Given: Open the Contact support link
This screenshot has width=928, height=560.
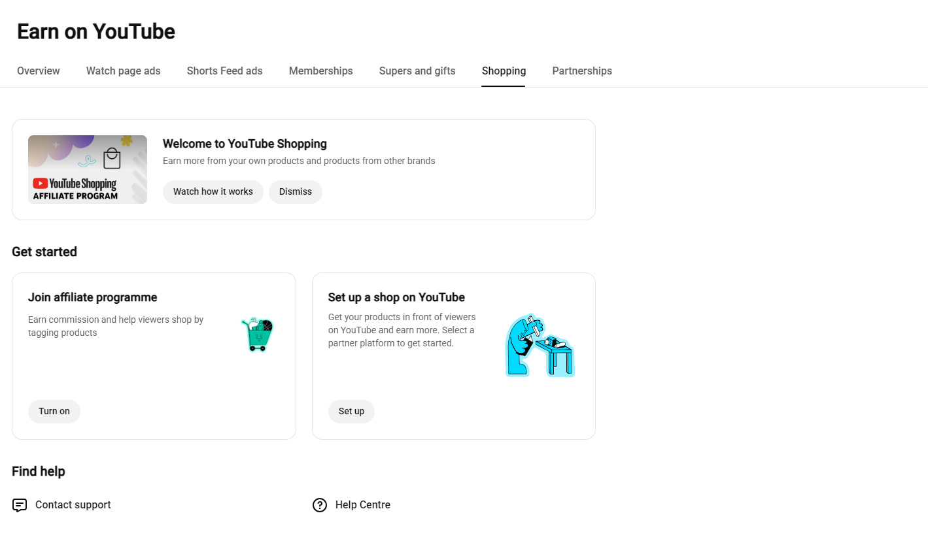Looking at the screenshot, I should click(x=73, y=504).
